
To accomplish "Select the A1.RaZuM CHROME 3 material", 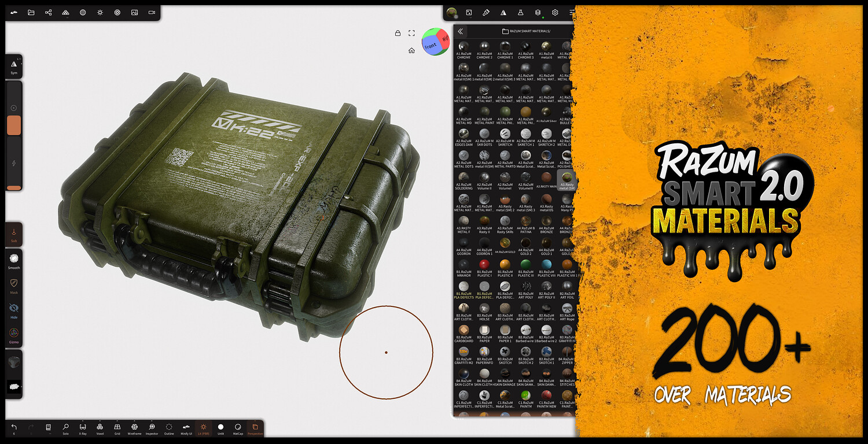I will pyautogui.click(x=525, y=50).
